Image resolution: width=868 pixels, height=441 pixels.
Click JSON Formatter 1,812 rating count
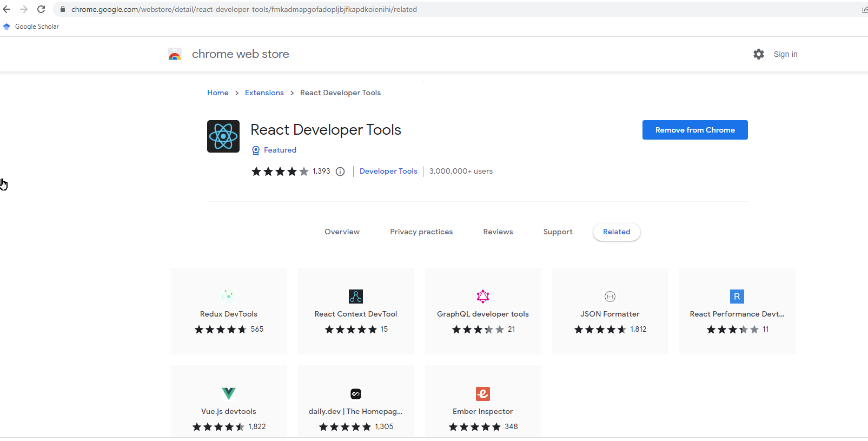[638, 329]
